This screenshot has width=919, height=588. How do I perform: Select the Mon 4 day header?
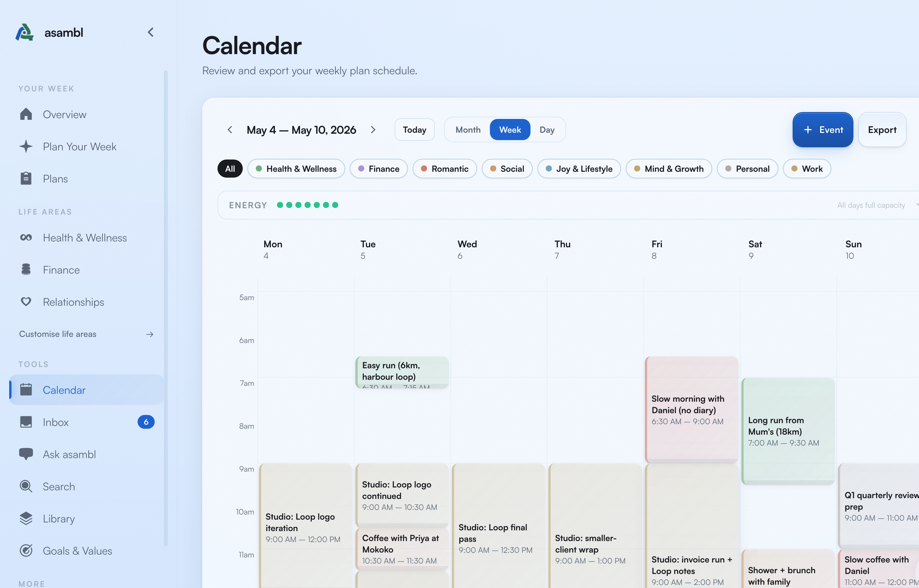[273, 250]
